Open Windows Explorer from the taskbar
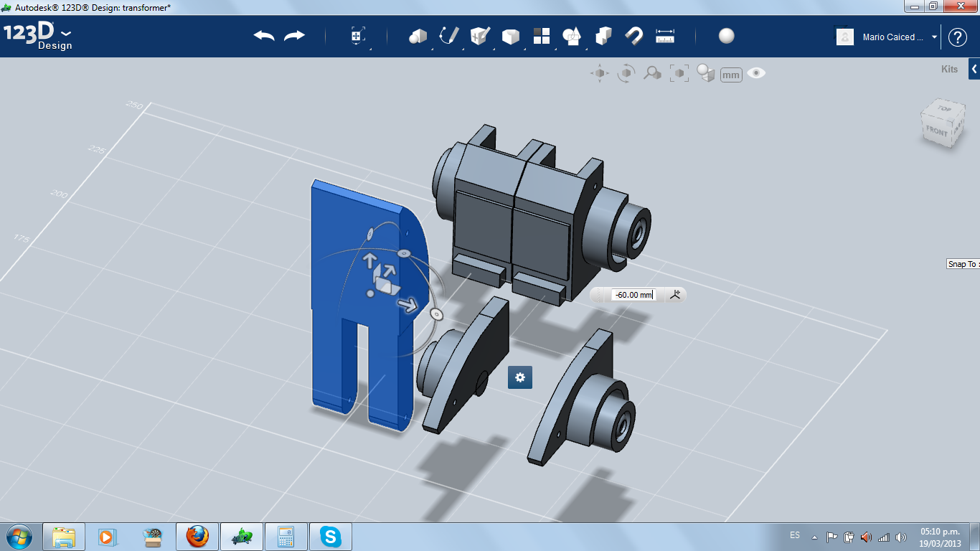Screen dimensions: 980x551 tap(64, 537)
